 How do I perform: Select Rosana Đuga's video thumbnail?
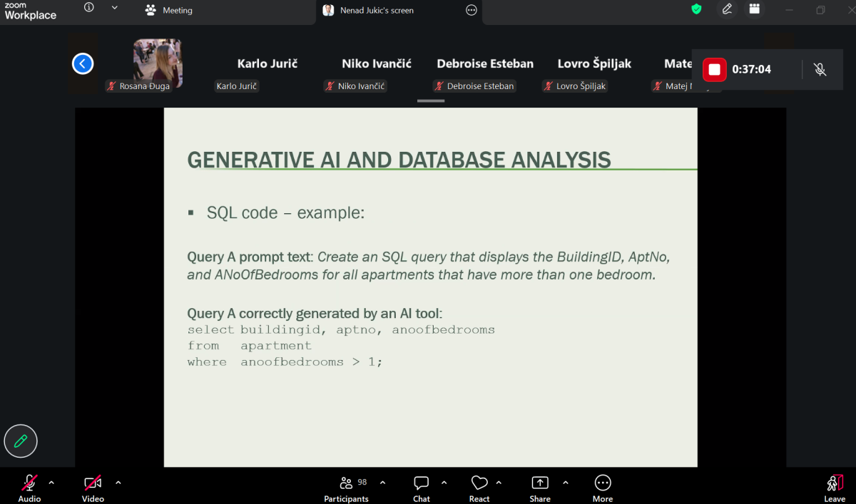[158, 63]
